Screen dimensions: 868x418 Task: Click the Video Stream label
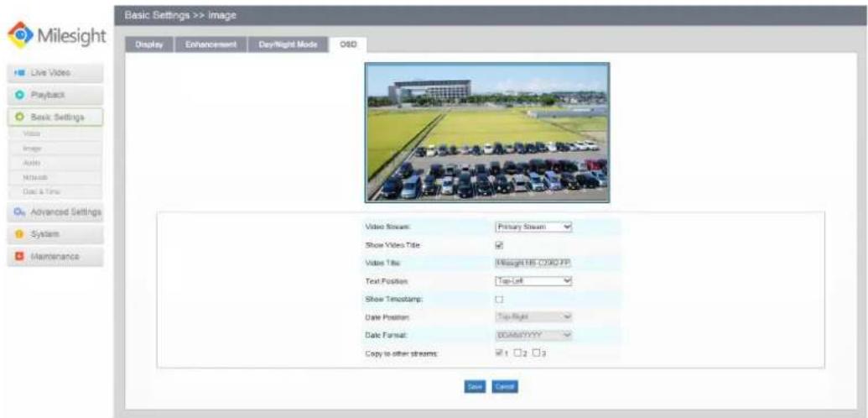click(x=387, y=227)
